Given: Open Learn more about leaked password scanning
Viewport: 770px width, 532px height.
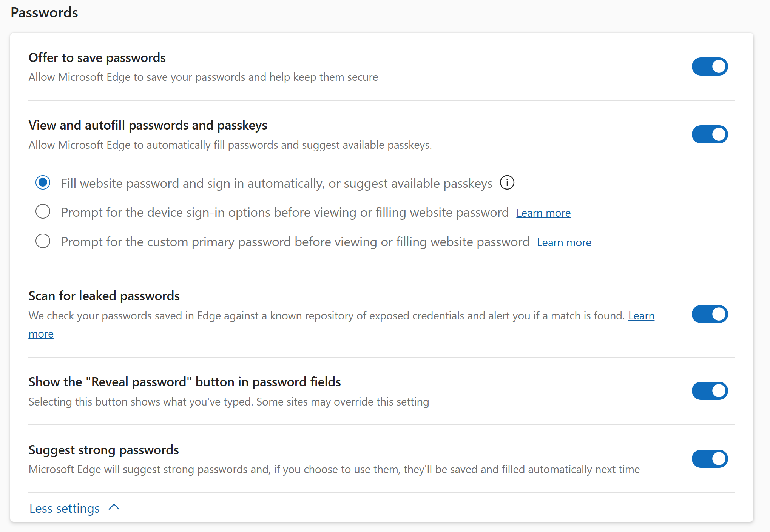Looking at the screenshot, I should 642,316.
